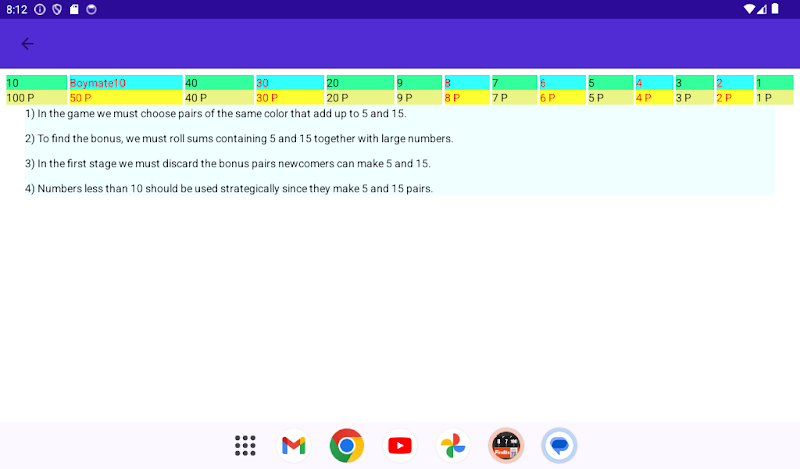Open Messages app from the dock
This screenshot has height=469, width=800.
coord(559,445)
